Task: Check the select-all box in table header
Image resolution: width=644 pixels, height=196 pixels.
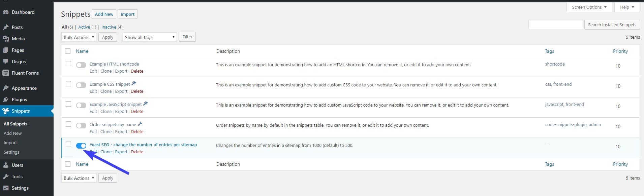Action: (x=68, y=51)
